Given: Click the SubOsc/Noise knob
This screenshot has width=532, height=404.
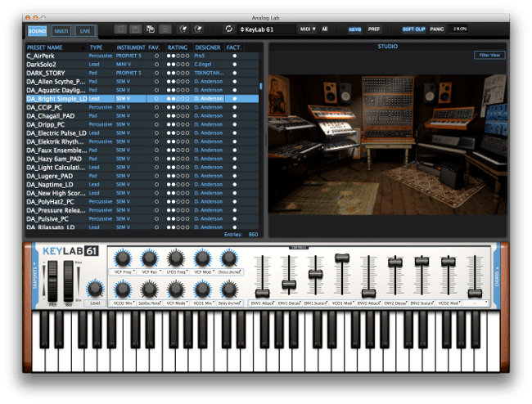Looking at the screenshot, I should pyautogui.click(x=149, y=290).
